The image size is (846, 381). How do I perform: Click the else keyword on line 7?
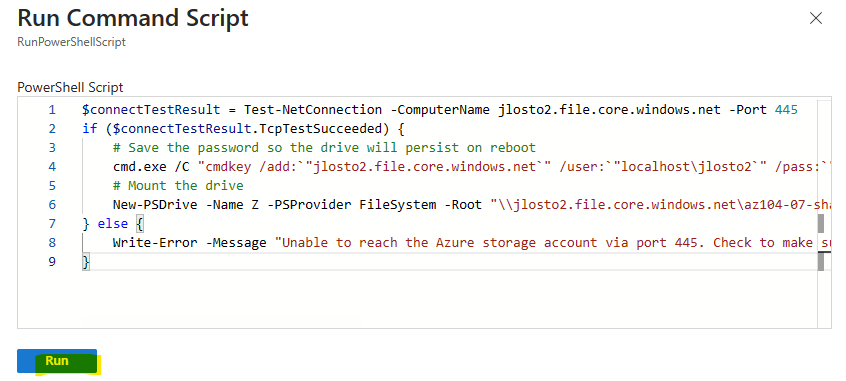tap(113, 223)
